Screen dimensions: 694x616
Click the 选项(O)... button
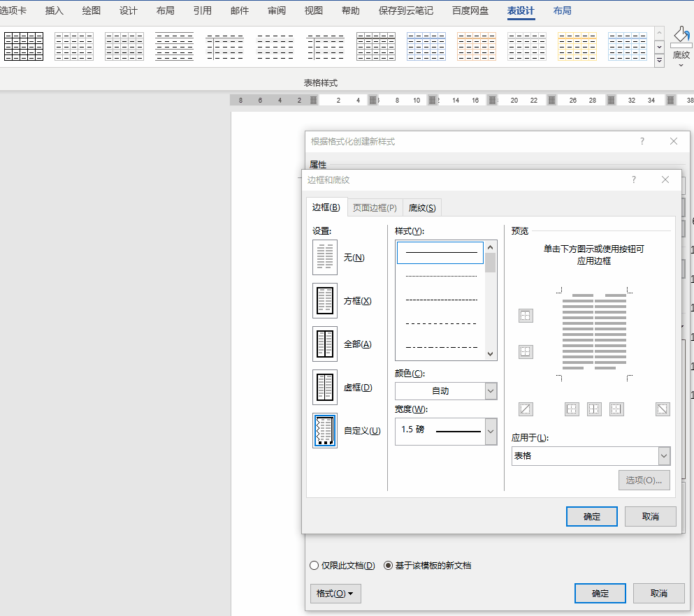[644, 481]
